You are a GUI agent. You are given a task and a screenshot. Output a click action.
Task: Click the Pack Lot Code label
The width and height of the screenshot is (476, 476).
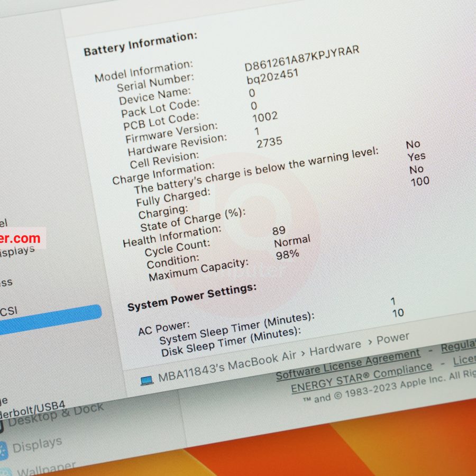160,108
